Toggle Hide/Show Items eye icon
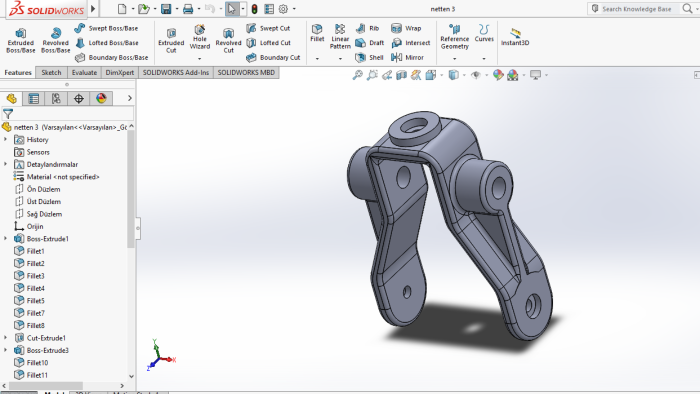The height and width of the screenshot is (394, 700). (476, 75)
